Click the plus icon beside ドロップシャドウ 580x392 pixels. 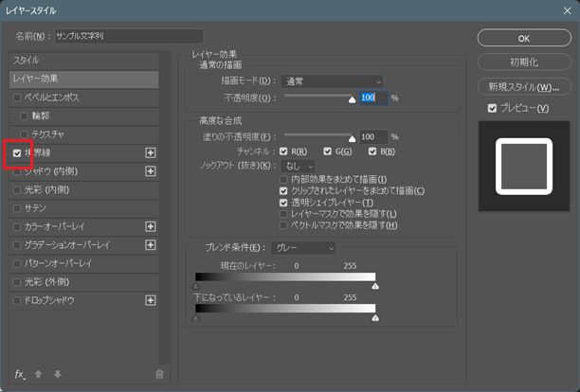coord(150,300)
